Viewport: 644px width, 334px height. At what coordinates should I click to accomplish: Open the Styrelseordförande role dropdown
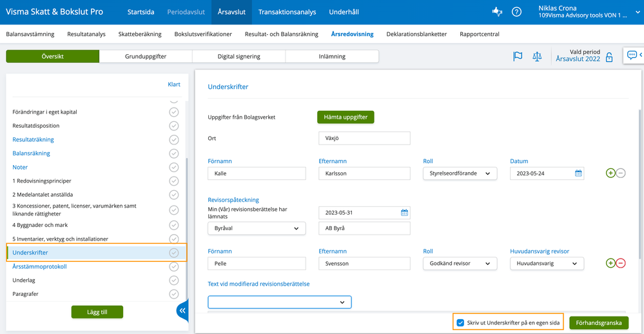coord(460,173)
